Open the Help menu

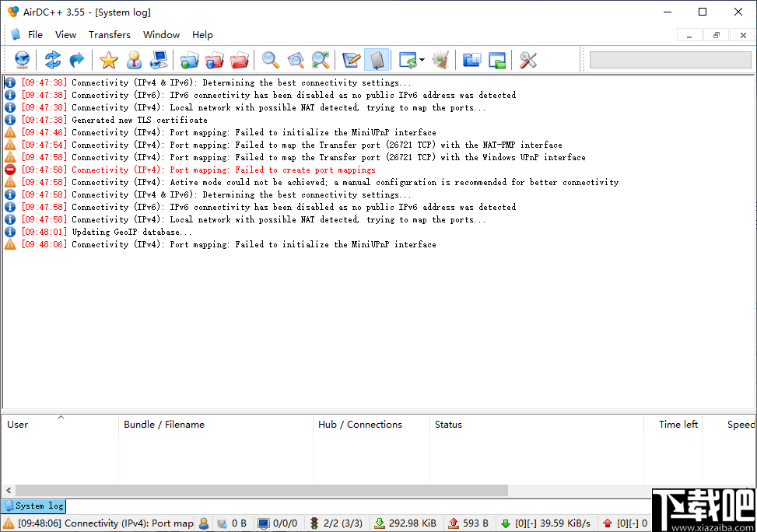coord(202,35)
